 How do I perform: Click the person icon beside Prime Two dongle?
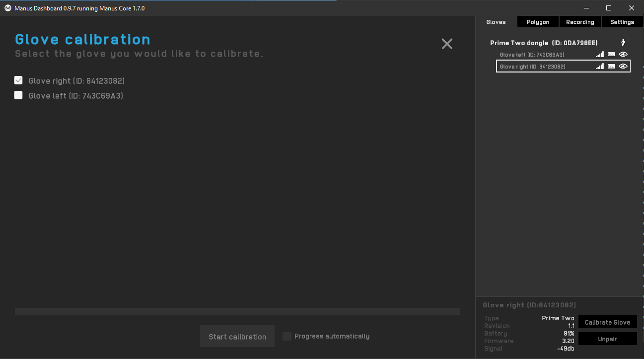(623, 43)
